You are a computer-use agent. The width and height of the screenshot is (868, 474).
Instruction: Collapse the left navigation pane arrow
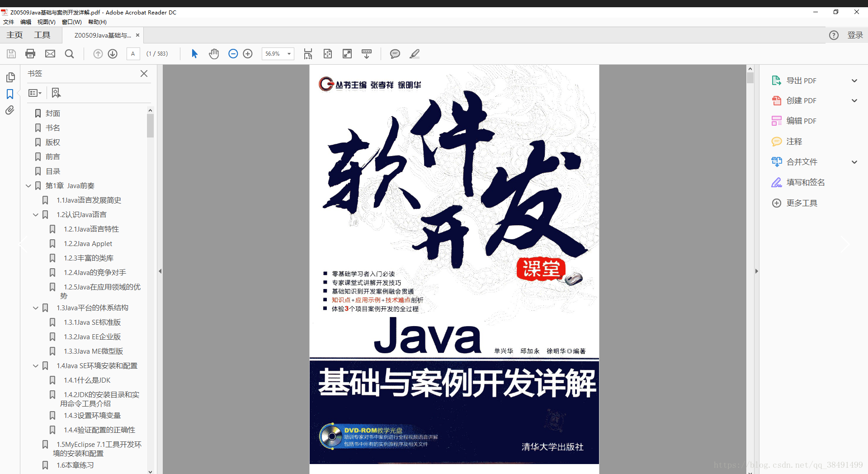point(160,271)
